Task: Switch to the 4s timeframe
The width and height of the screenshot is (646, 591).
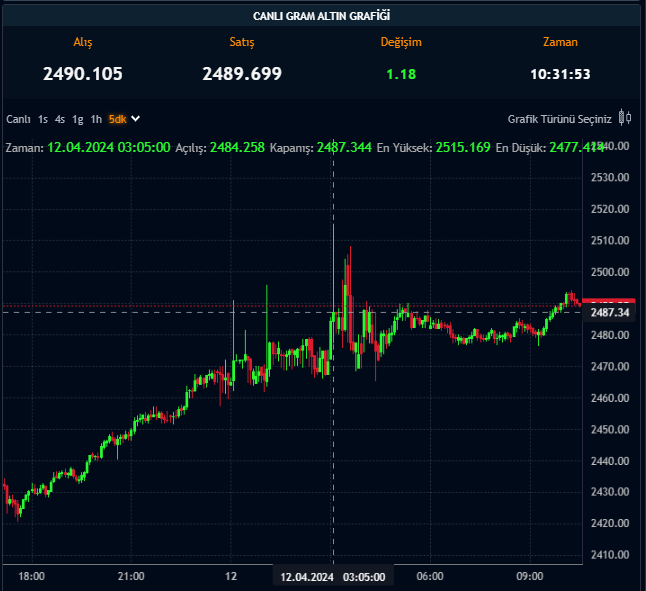Action: (60, 119)
